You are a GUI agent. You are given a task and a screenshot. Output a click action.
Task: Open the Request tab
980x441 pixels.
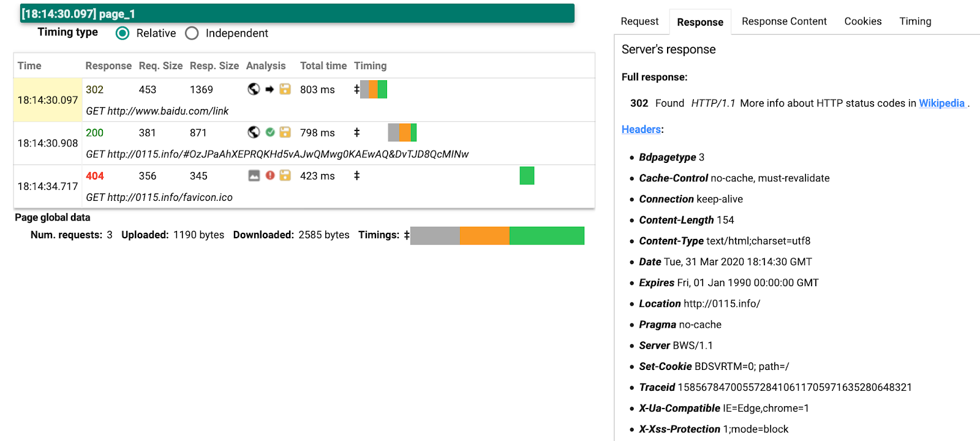click(639, 21)
